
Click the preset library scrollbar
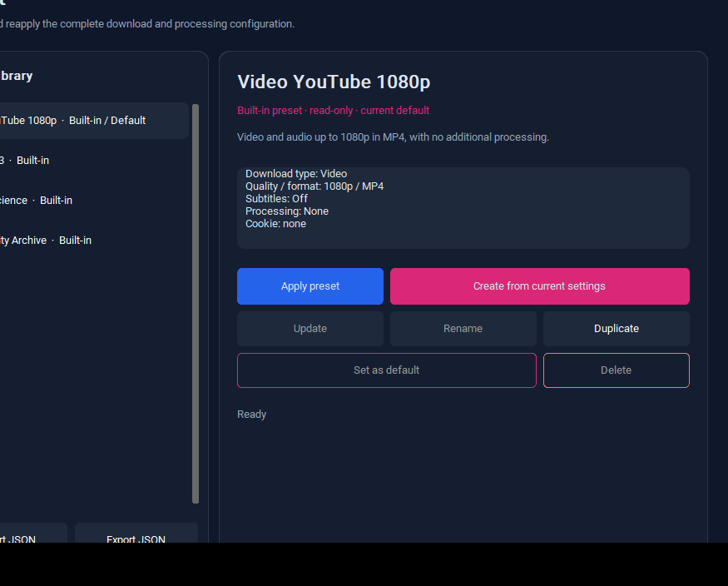click(196, 304)
